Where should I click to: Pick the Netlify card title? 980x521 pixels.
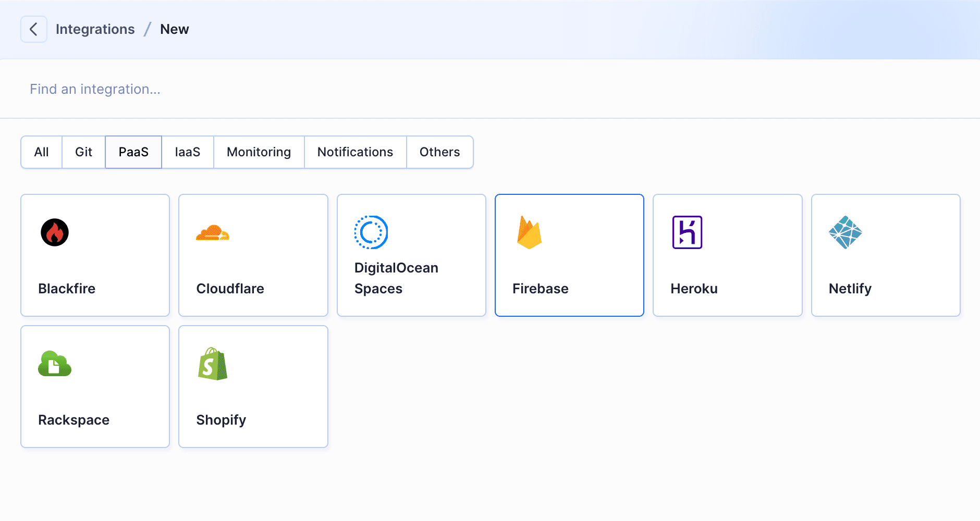click(x=850, y=289)
